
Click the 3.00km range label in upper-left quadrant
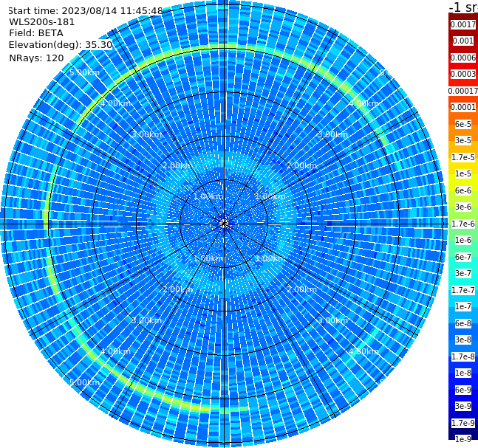click(x=146, y=134)
